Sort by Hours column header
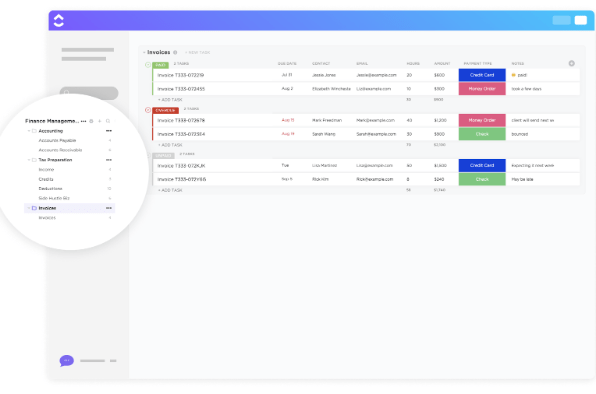Screen dimensions: 596x394 [413, 63]
